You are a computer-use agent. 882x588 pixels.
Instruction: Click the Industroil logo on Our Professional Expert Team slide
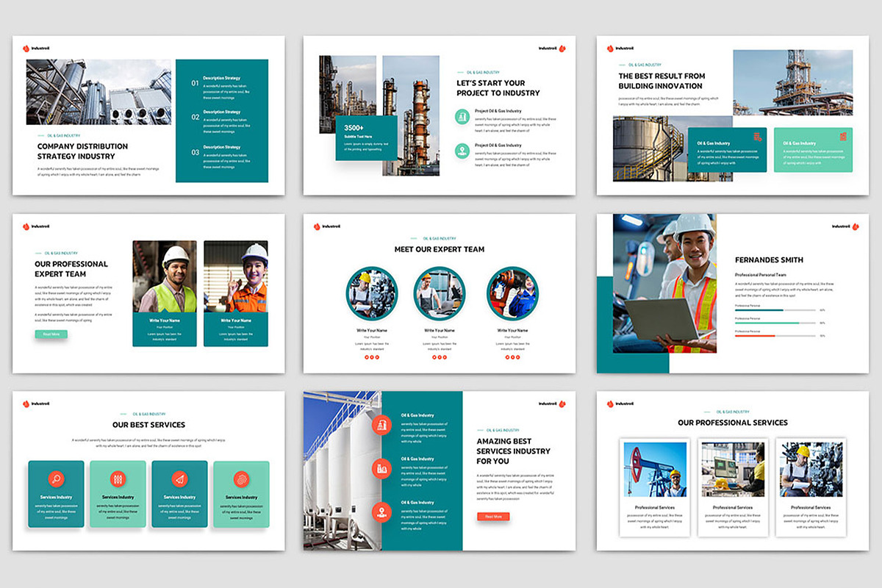point(36,226)
